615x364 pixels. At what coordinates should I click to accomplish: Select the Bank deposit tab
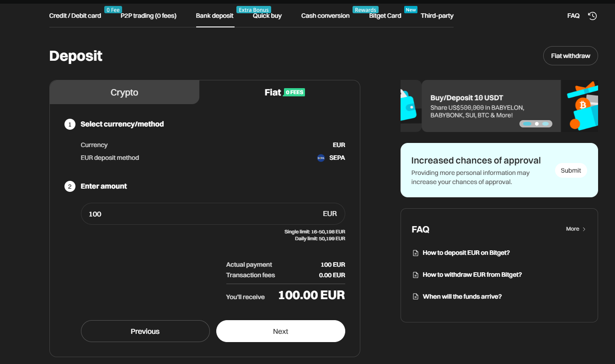(x=215, y=16)
